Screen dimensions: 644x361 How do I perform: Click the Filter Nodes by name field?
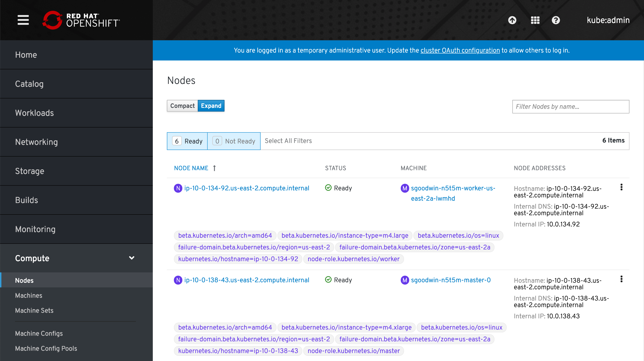tap(570, 106)
